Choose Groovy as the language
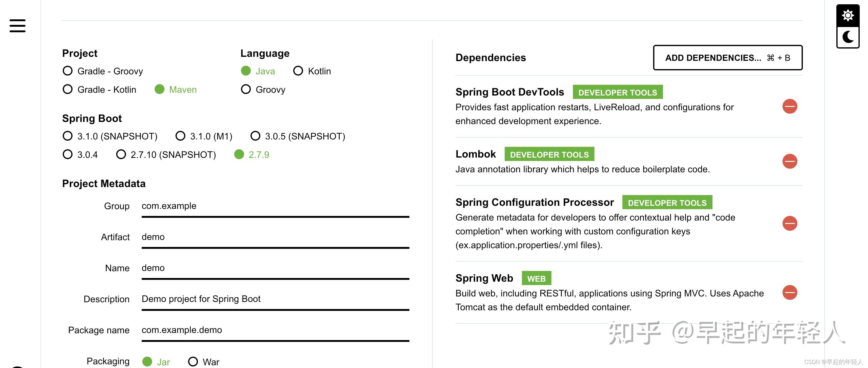 (263, 90)
